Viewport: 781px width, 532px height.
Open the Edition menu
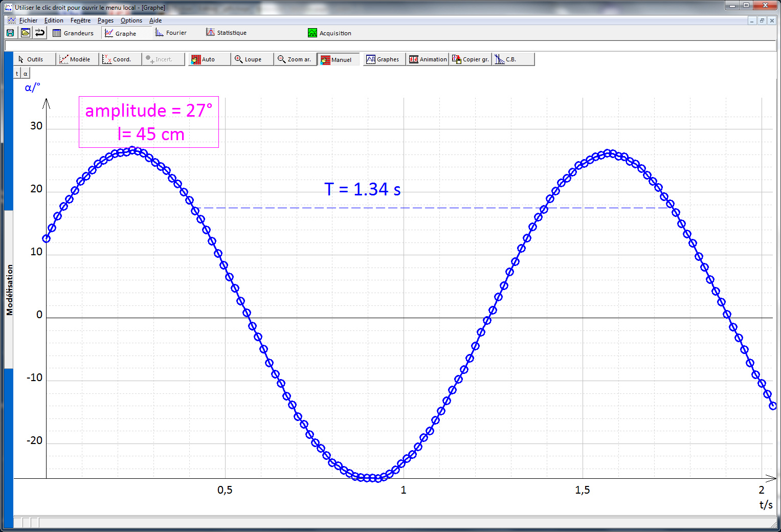[x=54, y=20]
